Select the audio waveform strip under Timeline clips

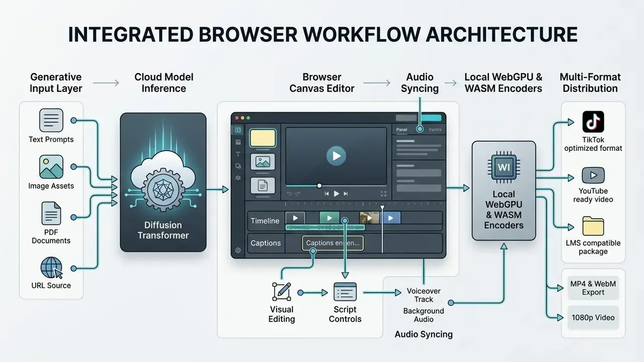click(x=326, y=227)
